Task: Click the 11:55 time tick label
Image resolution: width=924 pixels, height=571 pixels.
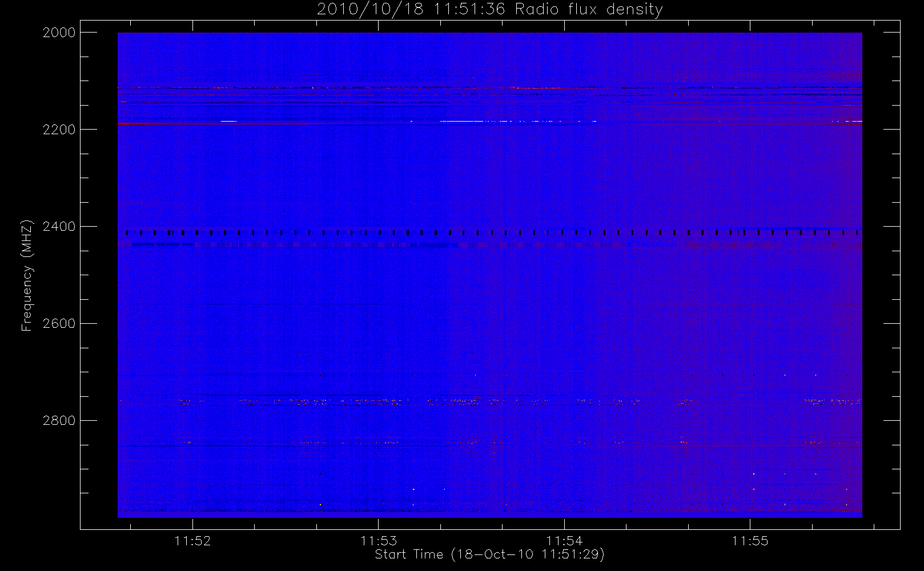Action: click(x=750, y=541)
